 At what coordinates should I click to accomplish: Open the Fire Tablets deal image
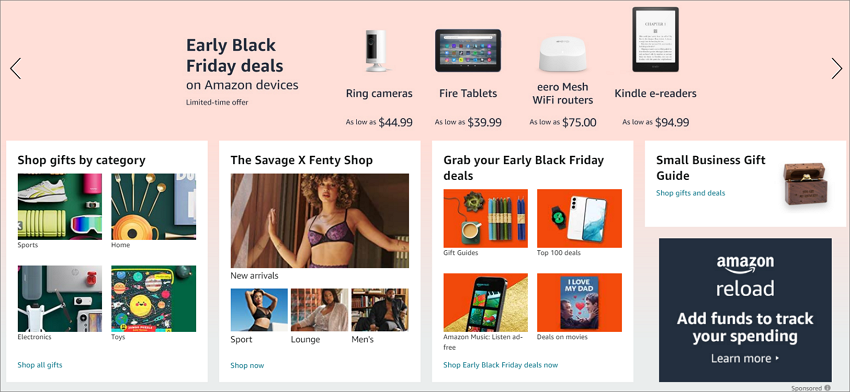468,50
